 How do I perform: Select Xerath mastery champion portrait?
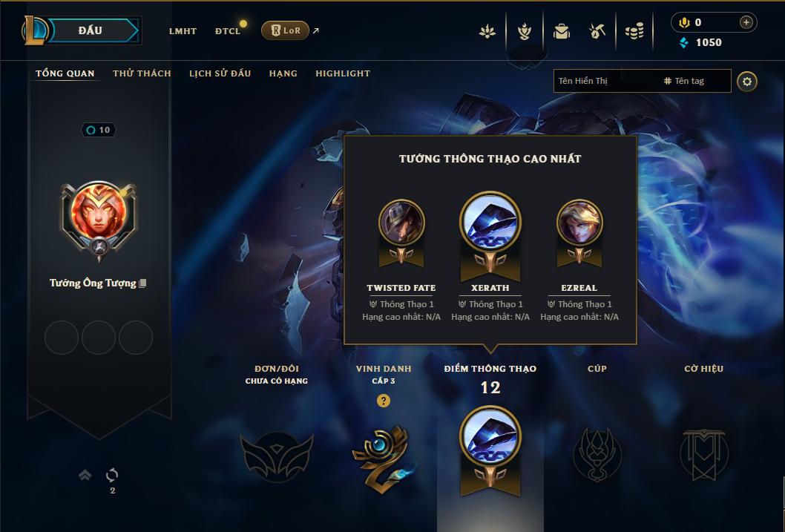click(490, 222)
